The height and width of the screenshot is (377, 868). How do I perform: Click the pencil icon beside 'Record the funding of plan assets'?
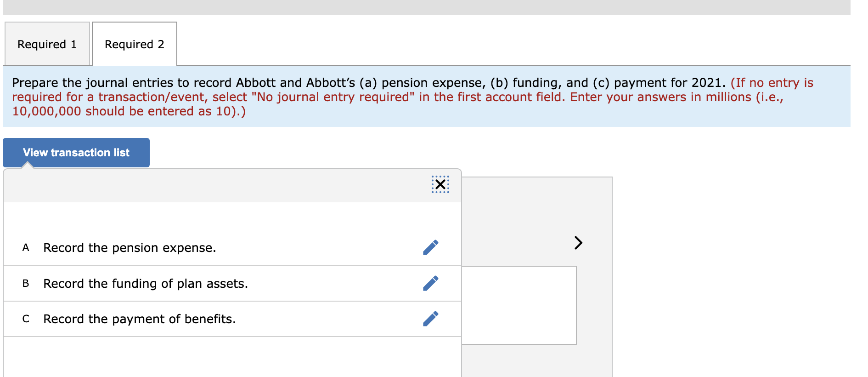point(431,283)
